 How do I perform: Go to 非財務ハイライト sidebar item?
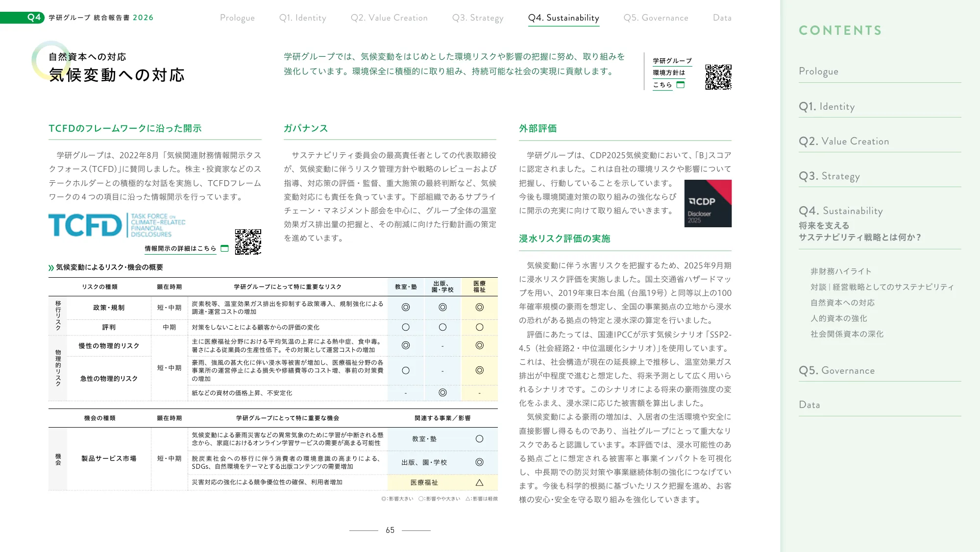coord(841,271)
